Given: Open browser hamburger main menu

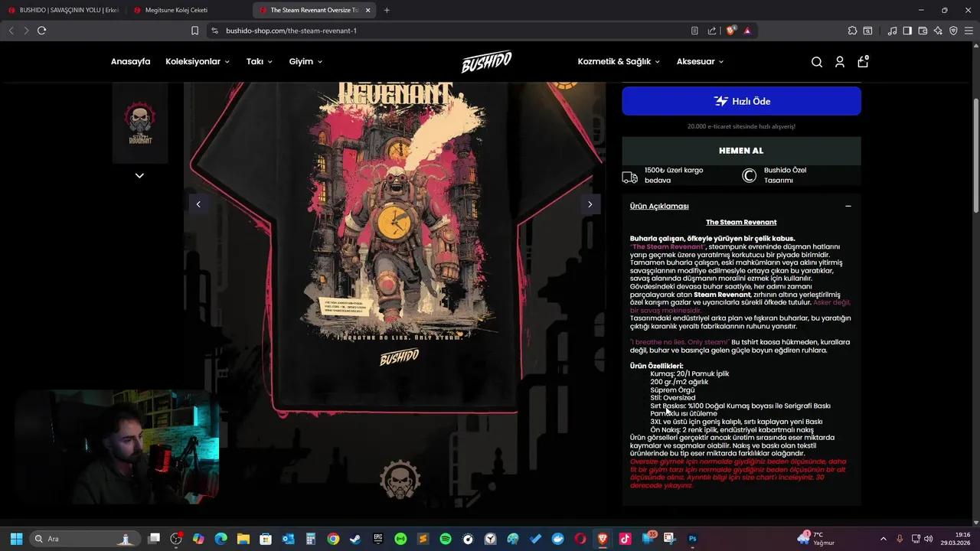Looking at the screenshot, I should click(969, 31).
